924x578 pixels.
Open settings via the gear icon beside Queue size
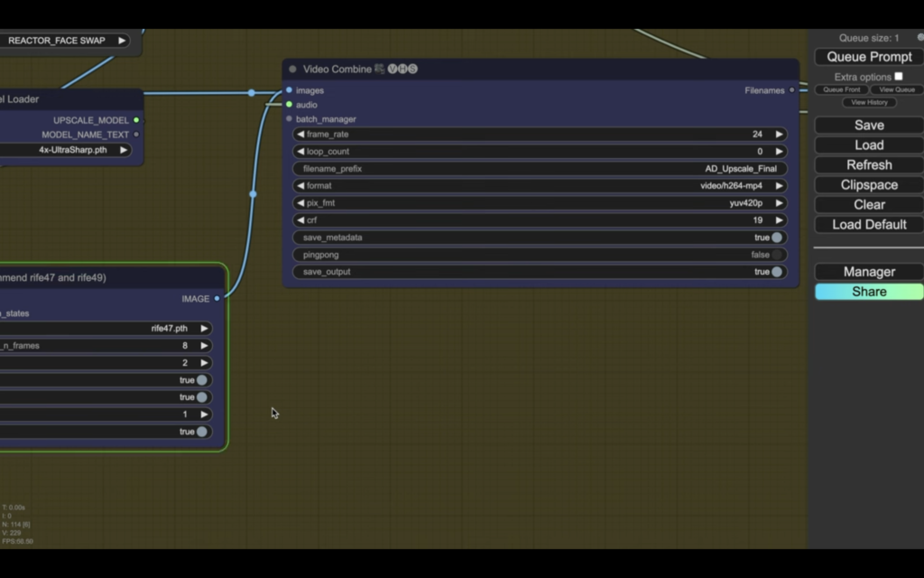tap(919, 38)
